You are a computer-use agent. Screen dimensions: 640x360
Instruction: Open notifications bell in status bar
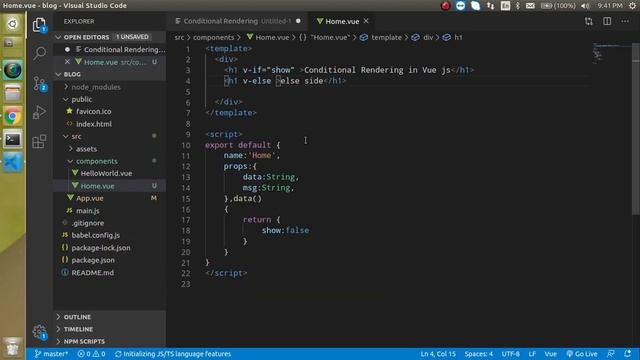tap(627, 354)
